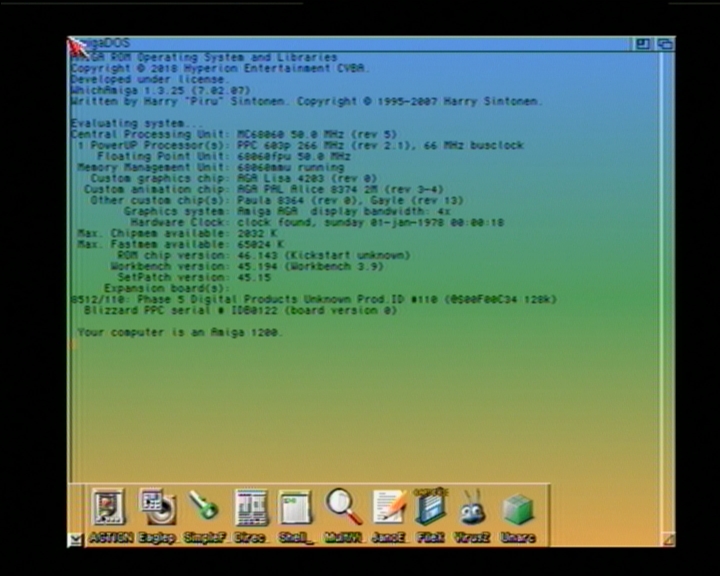
Task: Open FileX floppy disk icon
Action: pos(430,509)
